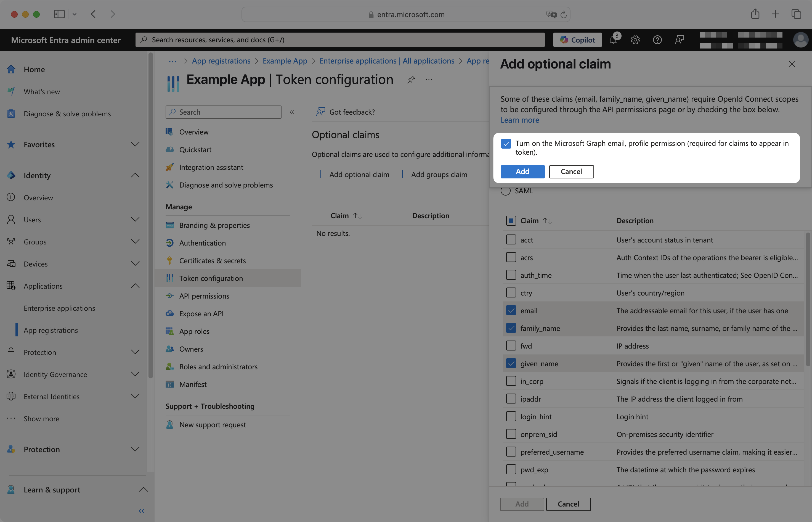Image resolution: width=812 pixels, height=522 pixels.
Task: Enable the acct claim checkbox
Action: [x=511, y=239]
